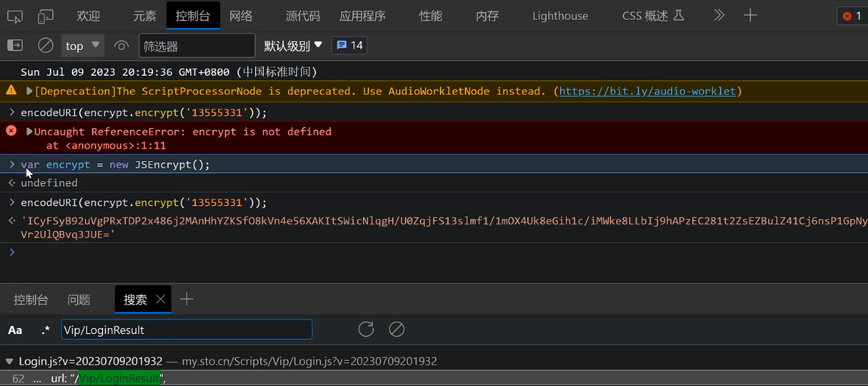Screen dimensions: 868x386
Task: Refresh the search results
Action: tap(366, 329)
